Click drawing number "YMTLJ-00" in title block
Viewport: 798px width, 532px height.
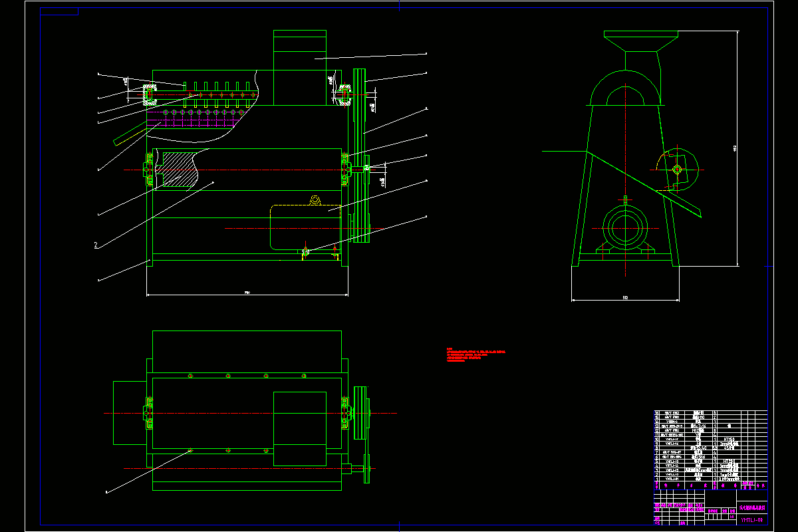point(751,519)
